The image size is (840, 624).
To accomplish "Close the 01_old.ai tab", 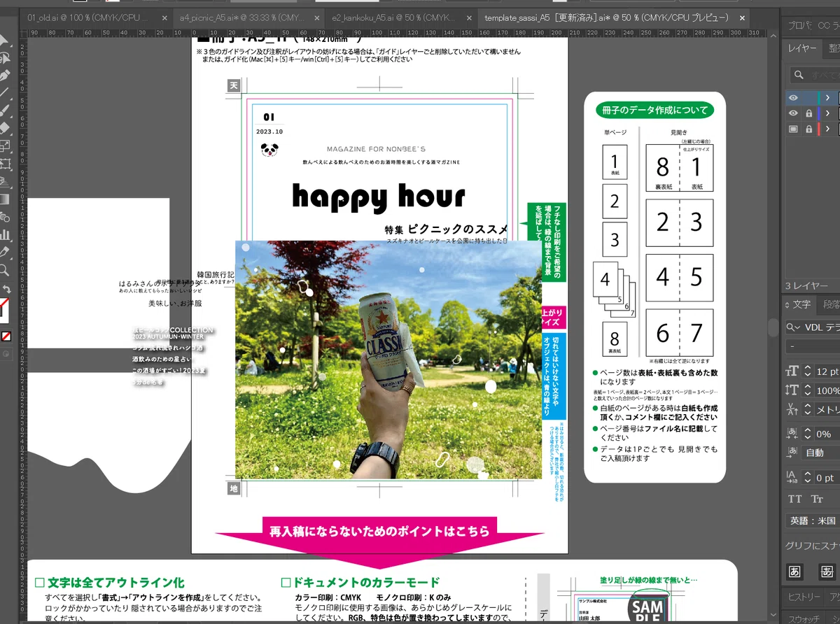I will pos(164,18).
